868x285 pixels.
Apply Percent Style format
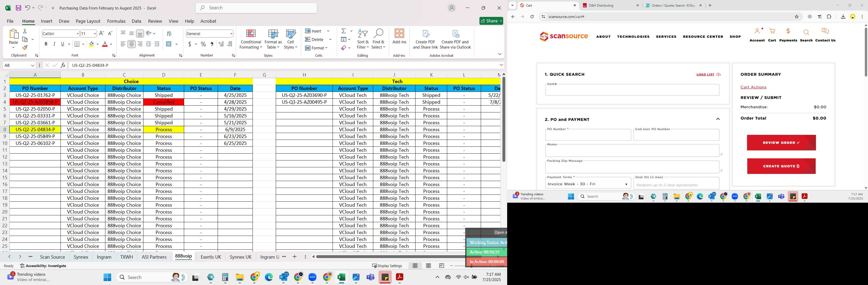[203, 44]
